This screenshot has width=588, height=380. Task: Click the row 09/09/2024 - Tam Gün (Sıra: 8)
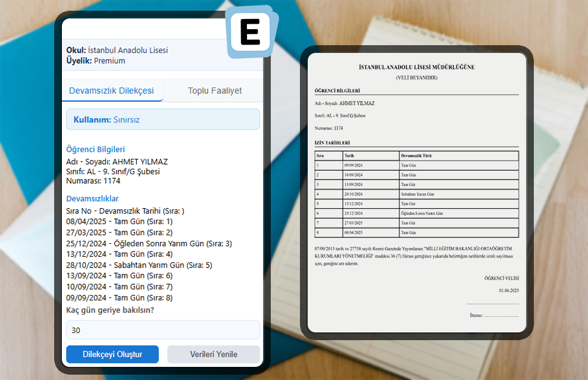[x=119, y=298]
